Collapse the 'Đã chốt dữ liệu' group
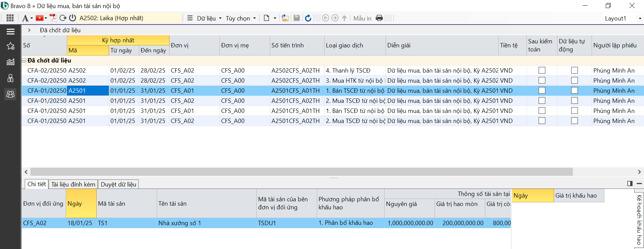 click(24, 60)
